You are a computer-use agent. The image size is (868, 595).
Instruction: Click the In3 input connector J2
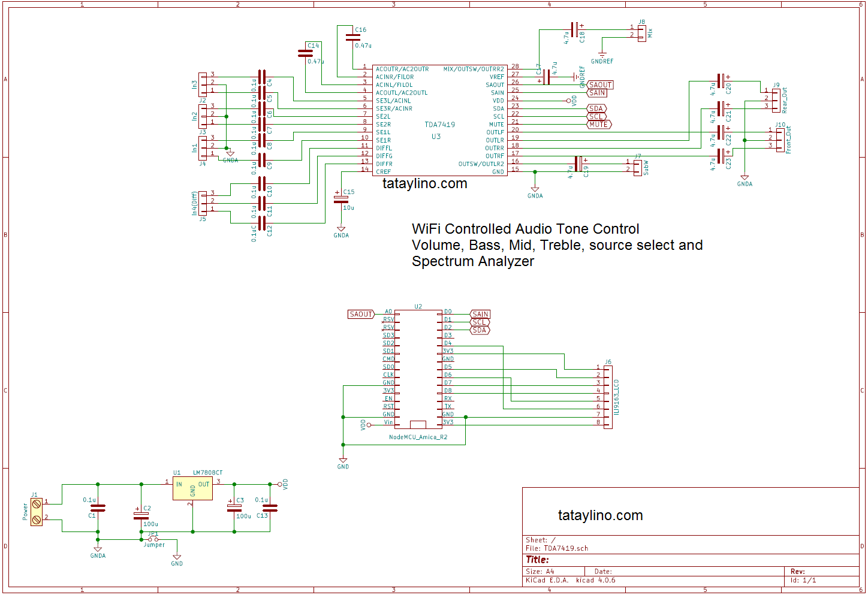tap(203, 84)
